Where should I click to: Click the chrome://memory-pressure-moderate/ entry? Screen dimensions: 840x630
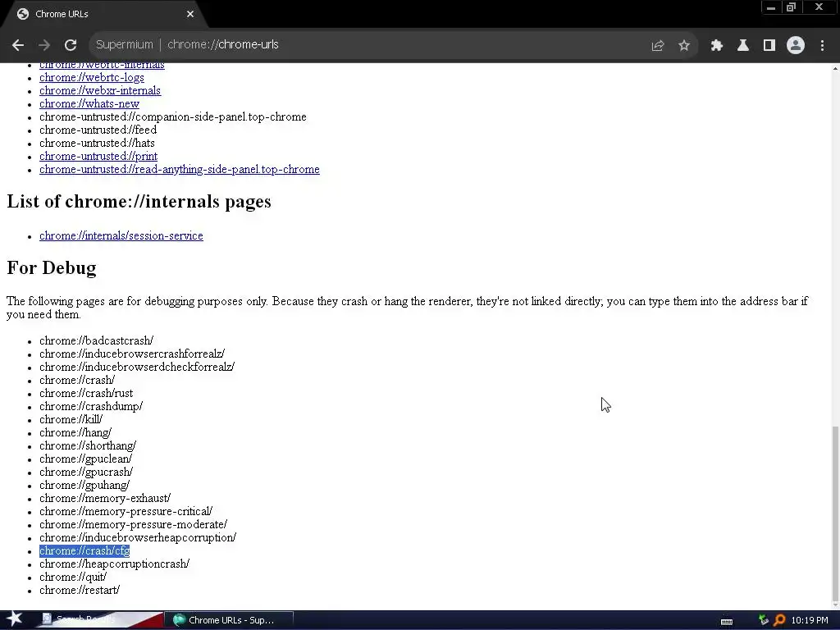click(x=134, y=524)
